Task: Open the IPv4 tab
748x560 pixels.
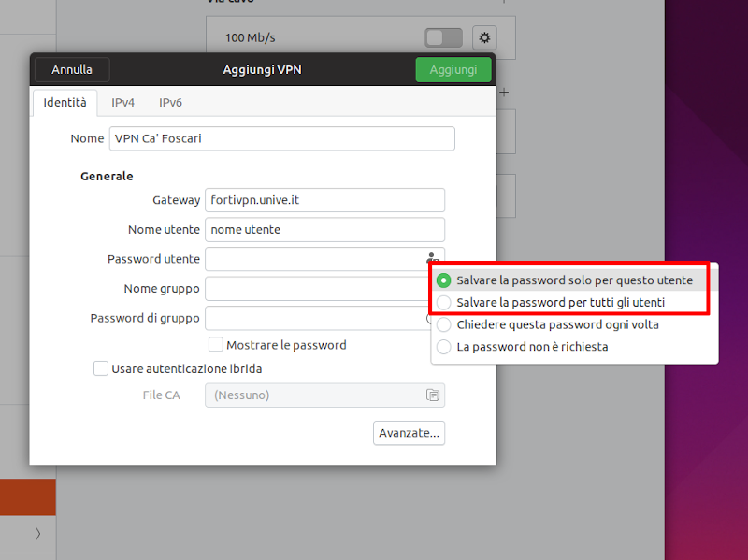Action: click(122, 103)
